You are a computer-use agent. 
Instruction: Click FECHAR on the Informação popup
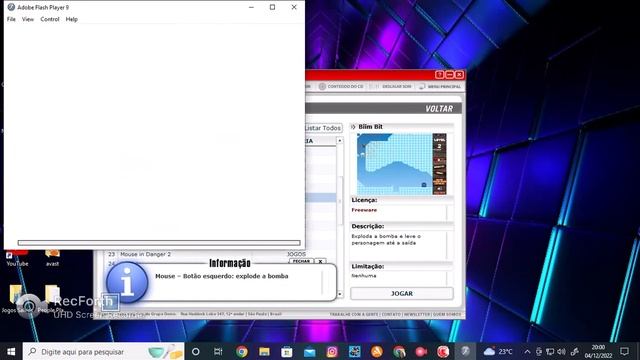coord(301,261)
